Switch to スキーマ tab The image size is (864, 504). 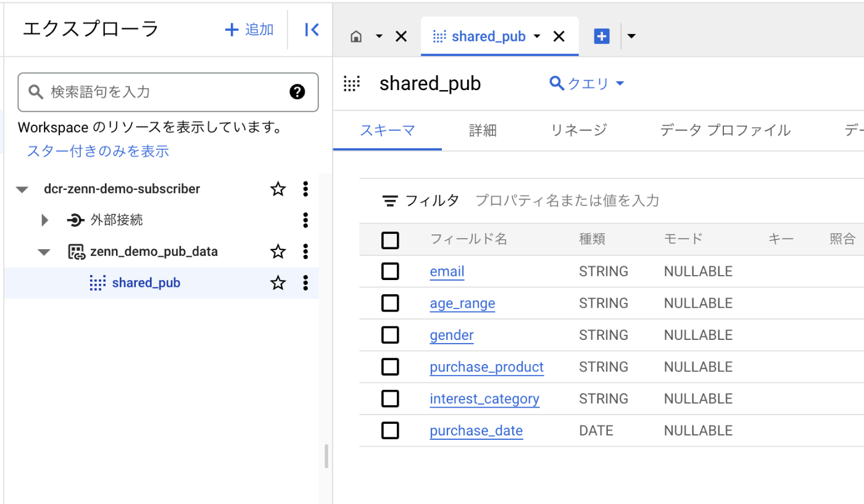click(x=388, y=130)
